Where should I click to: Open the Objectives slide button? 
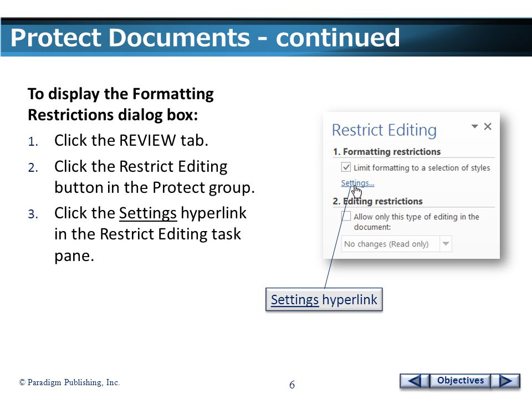point(461,380)
